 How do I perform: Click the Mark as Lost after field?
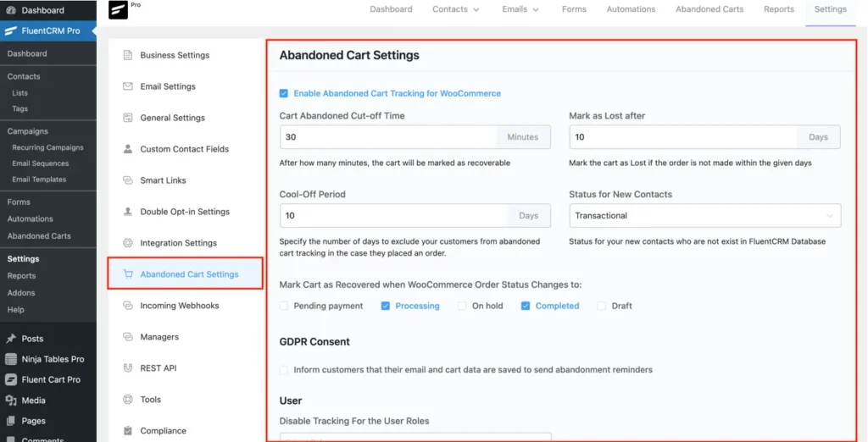coord(683,137)
